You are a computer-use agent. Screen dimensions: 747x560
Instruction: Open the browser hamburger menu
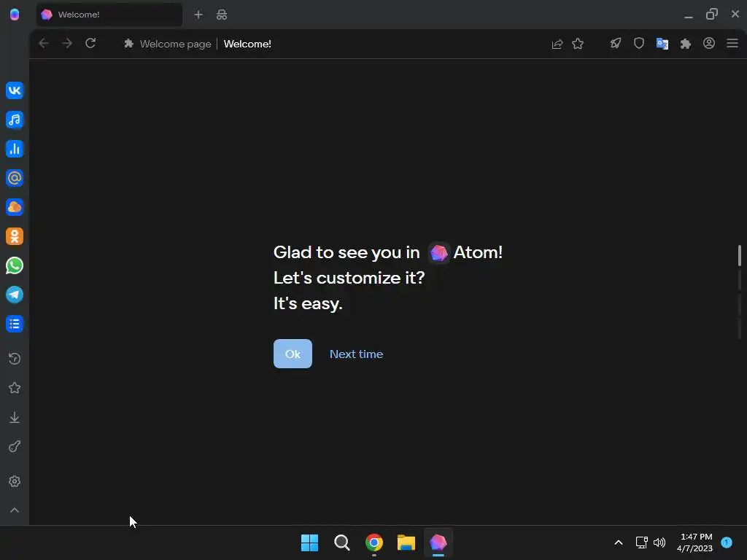tap(732, 43)
